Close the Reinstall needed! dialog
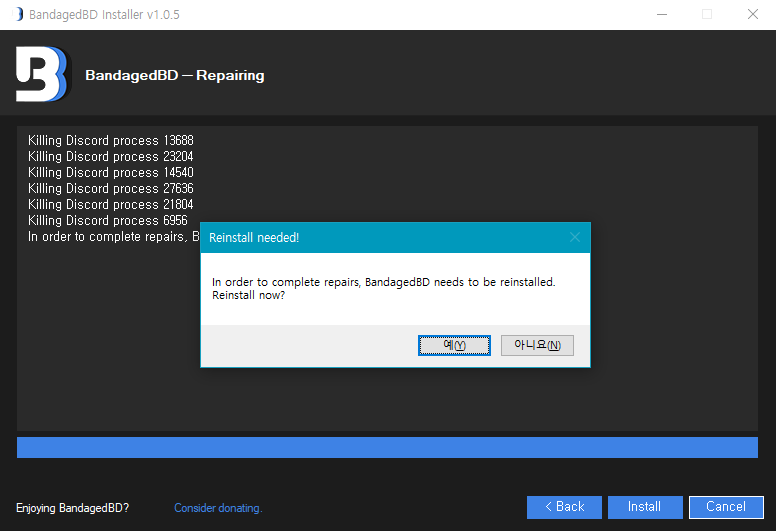Image resolution: width=776 pixels, height=531 pixels. click(x=575, y=238)
